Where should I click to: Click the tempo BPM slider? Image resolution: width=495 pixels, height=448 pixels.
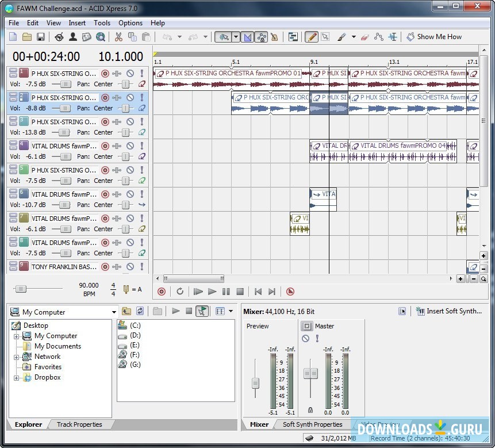coord(21,289)
